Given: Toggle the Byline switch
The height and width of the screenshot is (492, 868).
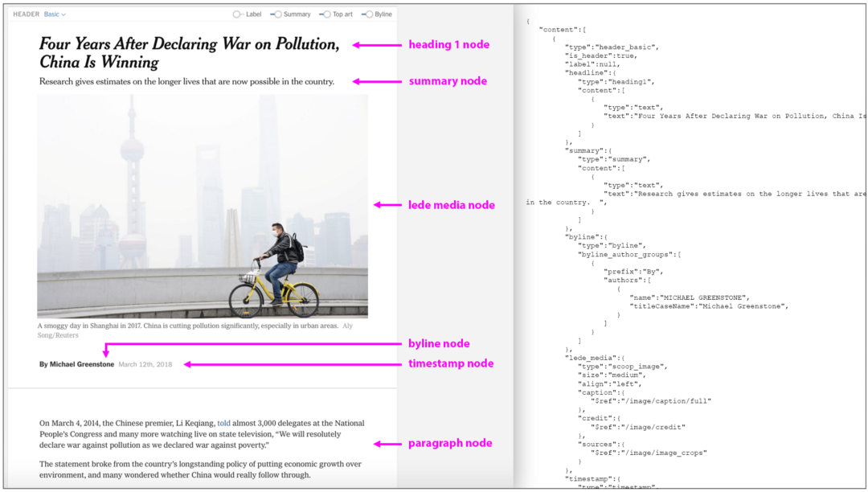Looking at the screenshot, I should 367,14.
